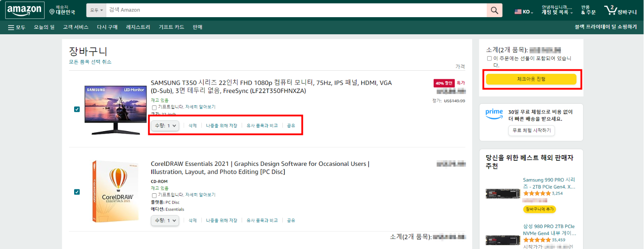Open 오늘의 딜 in navigation

pos(44,27)
